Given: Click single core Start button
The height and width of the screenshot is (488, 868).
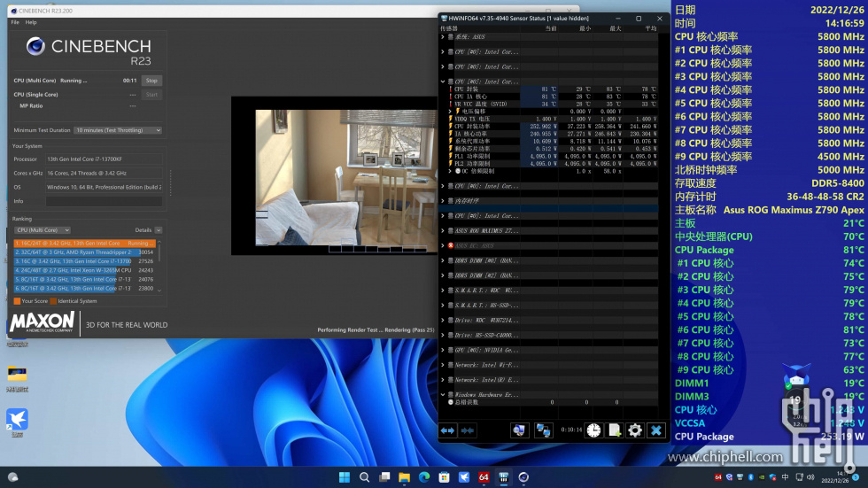Looking at the screenshot, I should [x=151, y=95].
